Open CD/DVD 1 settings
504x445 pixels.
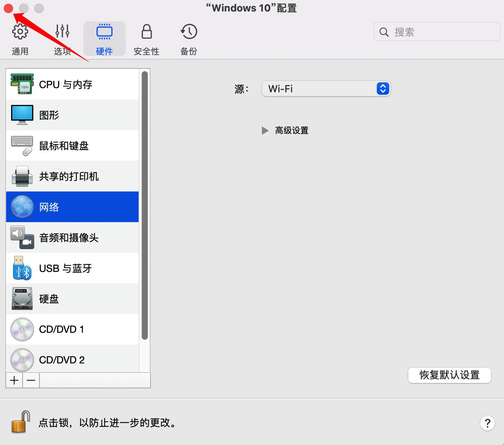[x=62, y=329]
